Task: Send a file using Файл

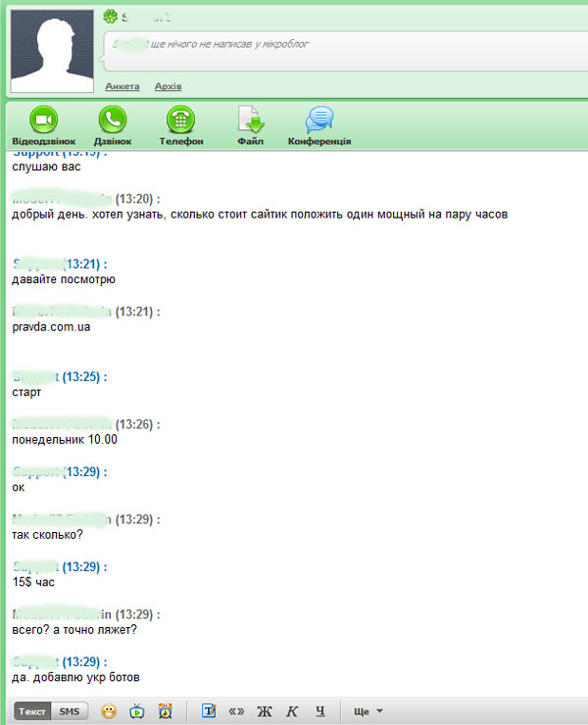Action: click(251, 121)
